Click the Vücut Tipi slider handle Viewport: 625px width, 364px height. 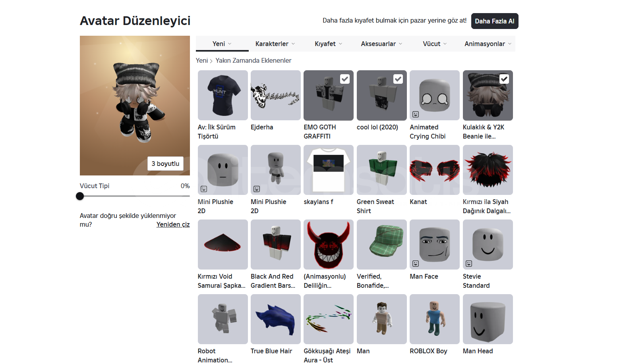click(x=80, y=196)
